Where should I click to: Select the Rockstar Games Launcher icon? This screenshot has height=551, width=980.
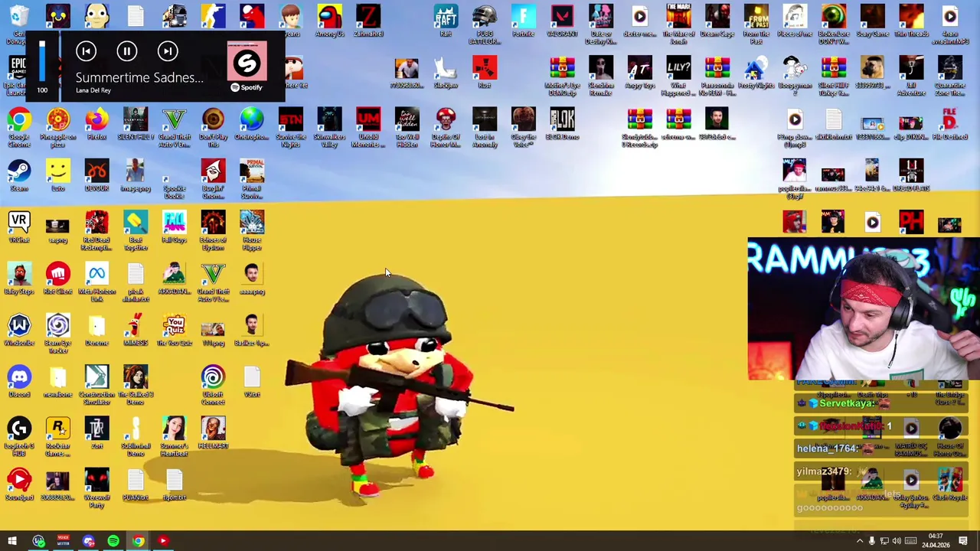58,436
